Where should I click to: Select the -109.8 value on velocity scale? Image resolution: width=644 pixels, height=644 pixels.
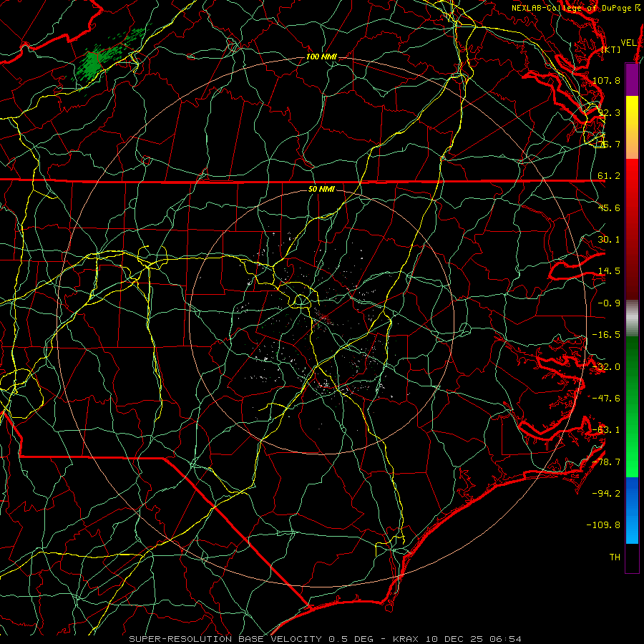click(604, 525)
